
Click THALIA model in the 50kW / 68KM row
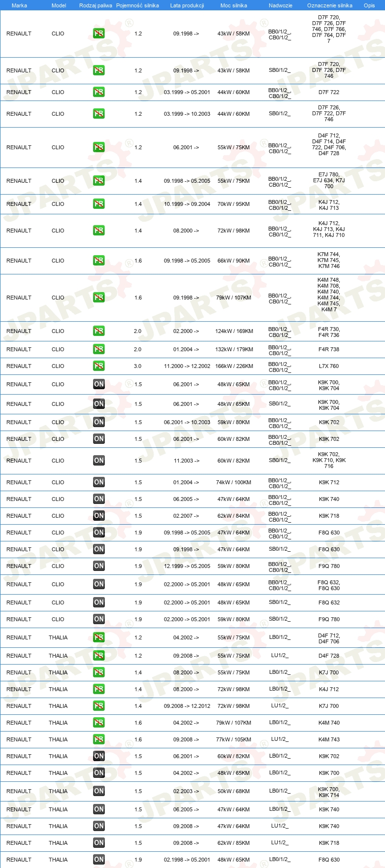[58, 791]
